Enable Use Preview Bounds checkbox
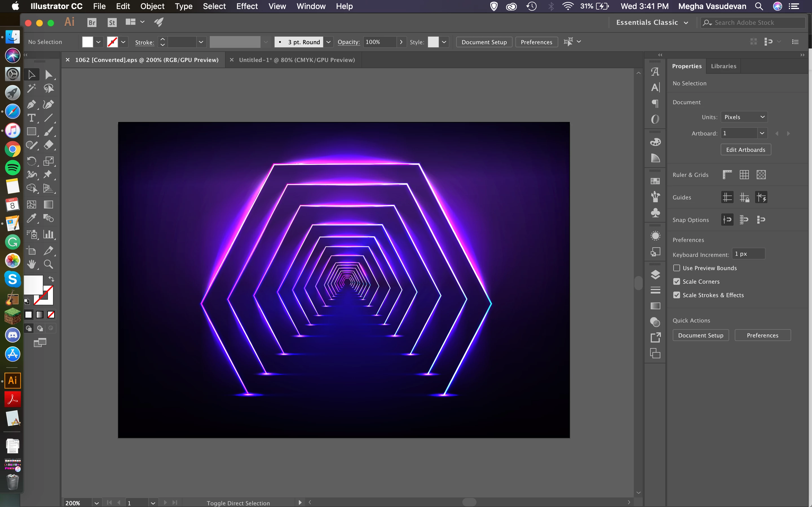The height and width of the screenshot is (507, 812). coord(677,268)
